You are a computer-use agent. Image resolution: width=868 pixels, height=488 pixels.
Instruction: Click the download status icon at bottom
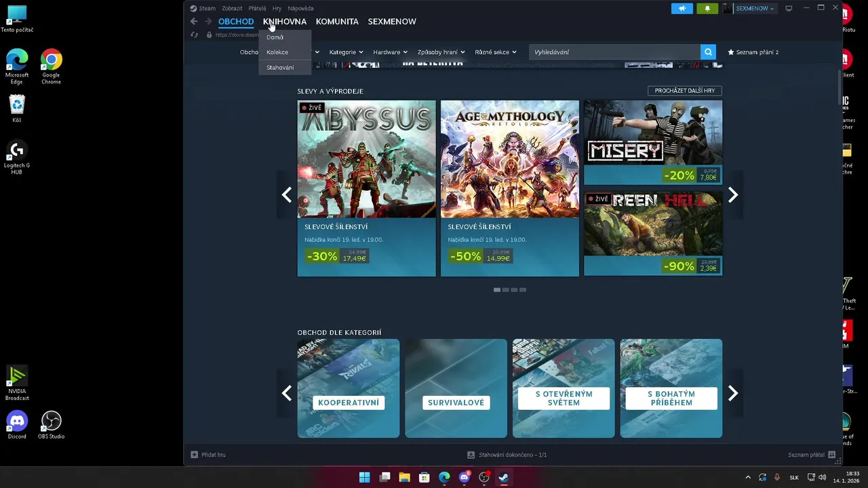(471, 455)
